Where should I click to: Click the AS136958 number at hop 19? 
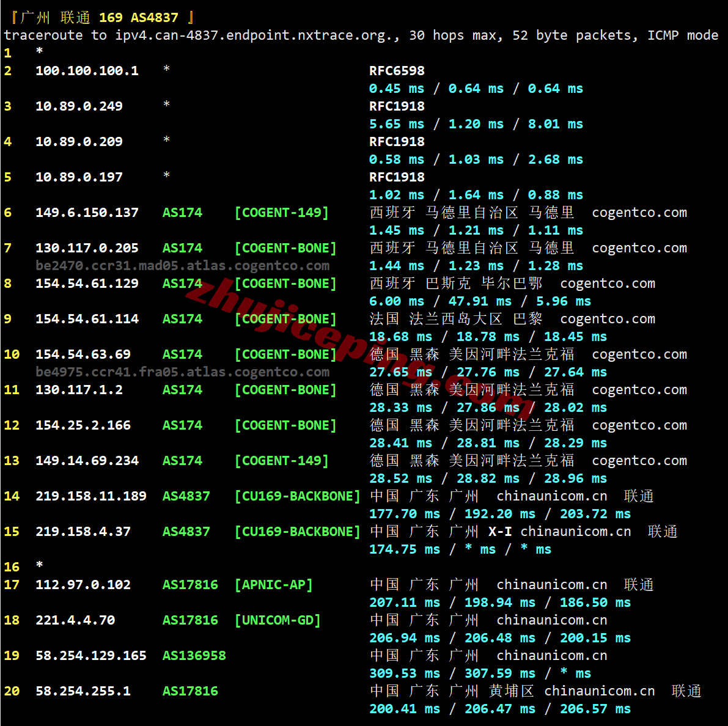click(194, 656)
